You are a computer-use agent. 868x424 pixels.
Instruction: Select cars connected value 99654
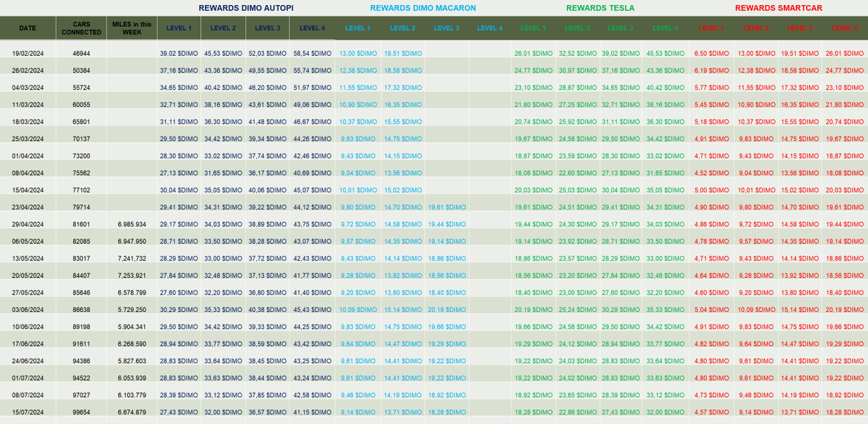81,412
